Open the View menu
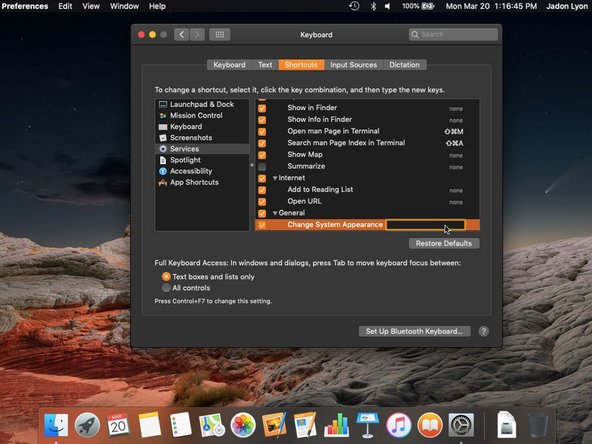Image resolution: width=592 pixels, height=444 pixels. click(91, 6)
